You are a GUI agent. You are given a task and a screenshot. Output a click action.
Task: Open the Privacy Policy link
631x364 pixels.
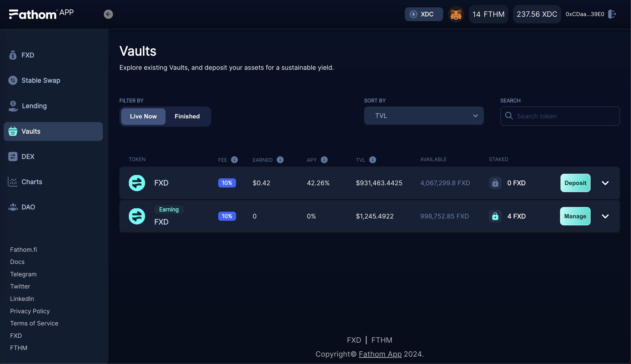pyautogui.click(x=30, y=311)
